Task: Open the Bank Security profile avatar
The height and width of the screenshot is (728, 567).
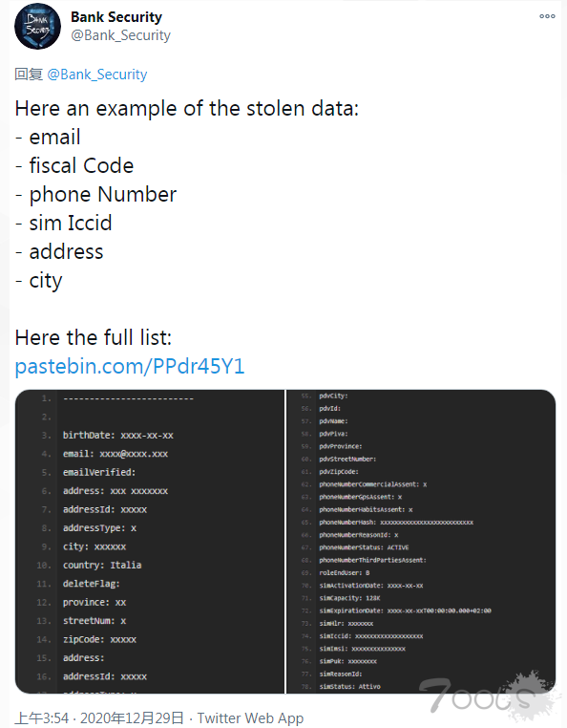Action: [37, 27]
